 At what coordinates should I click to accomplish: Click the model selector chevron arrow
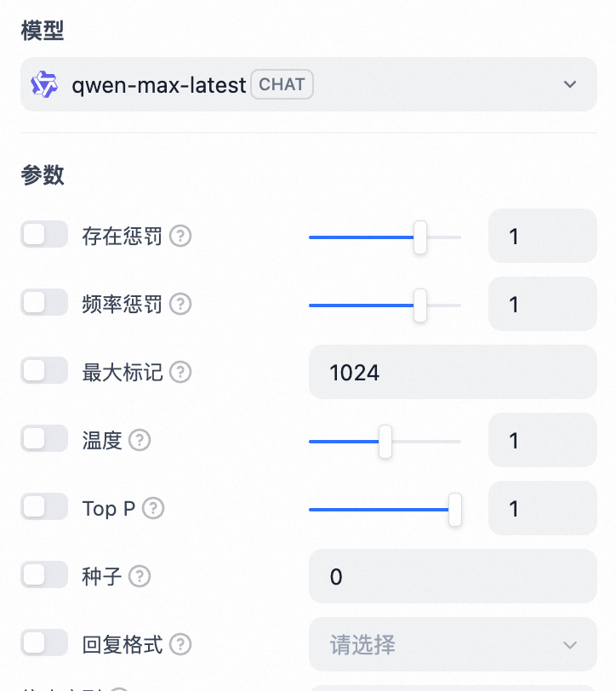[x=570, y=84]
